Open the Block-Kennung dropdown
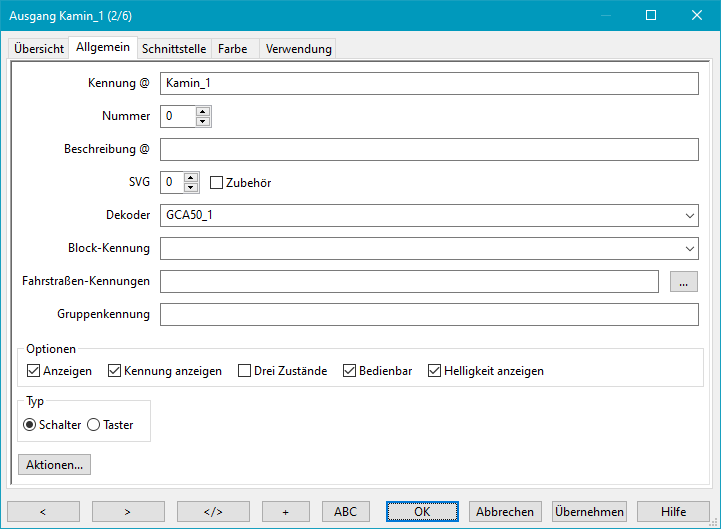 pos(690,248)
